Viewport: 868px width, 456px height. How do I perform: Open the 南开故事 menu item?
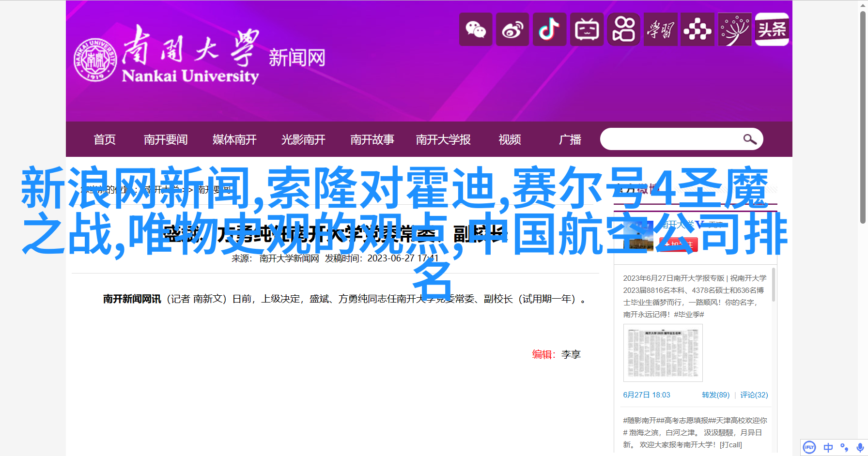click(372, 139)
